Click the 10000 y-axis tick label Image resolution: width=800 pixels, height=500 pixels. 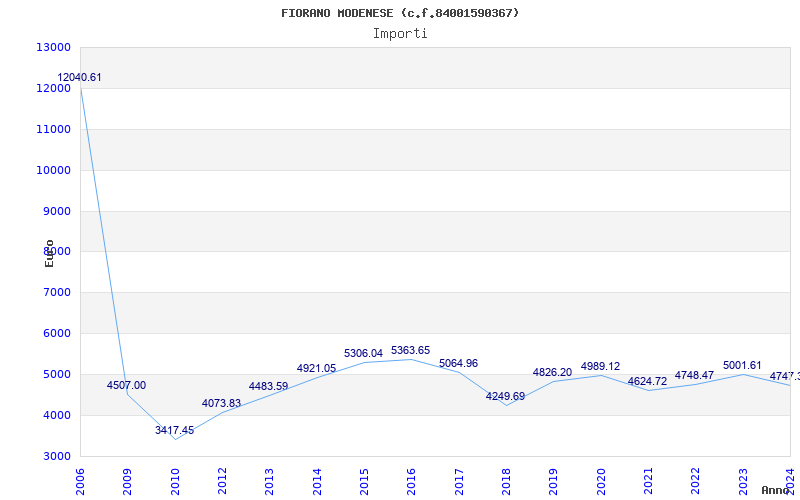pos(53,170)
